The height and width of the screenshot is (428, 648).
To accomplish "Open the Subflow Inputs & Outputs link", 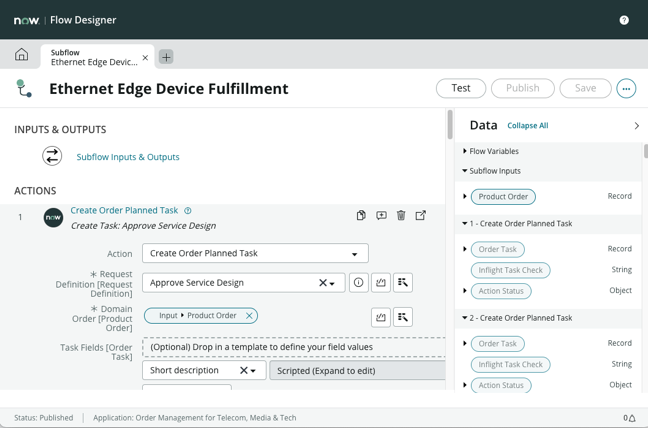I will coord(128,157).
